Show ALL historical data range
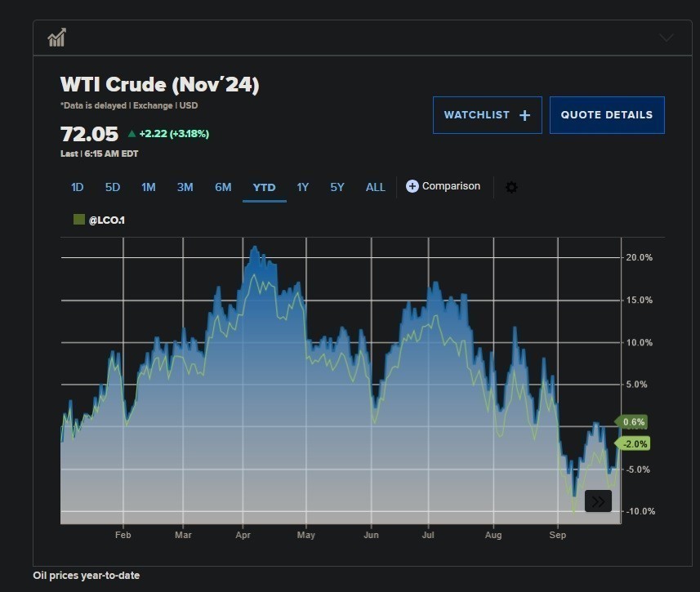Image resolution: width=700 pixels, height=592 pixels. 375,187
